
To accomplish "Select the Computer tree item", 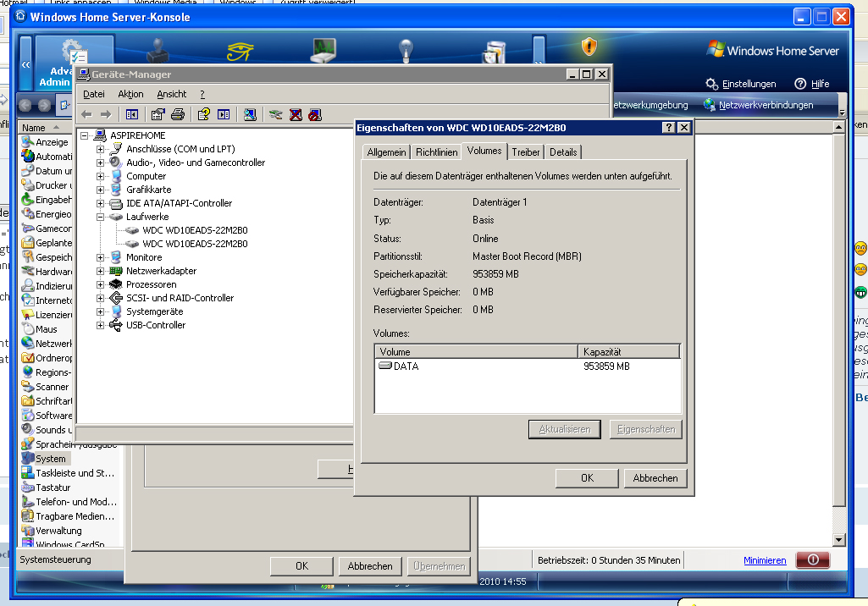I will pyautogui.click(x=147, y=177).
